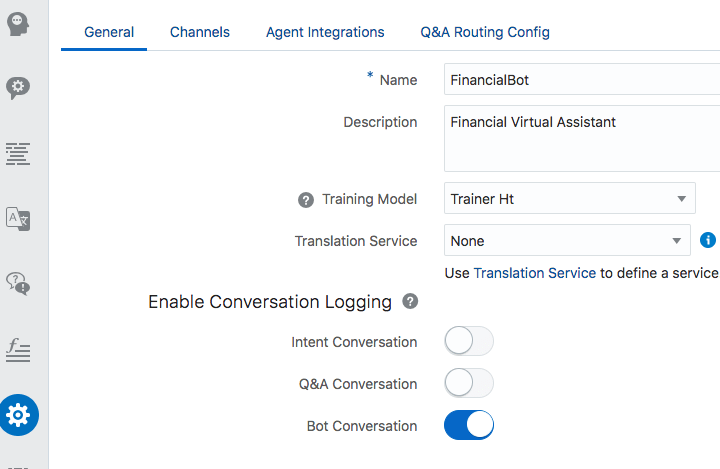Click the blue Settings gear icon

[18, 414]
